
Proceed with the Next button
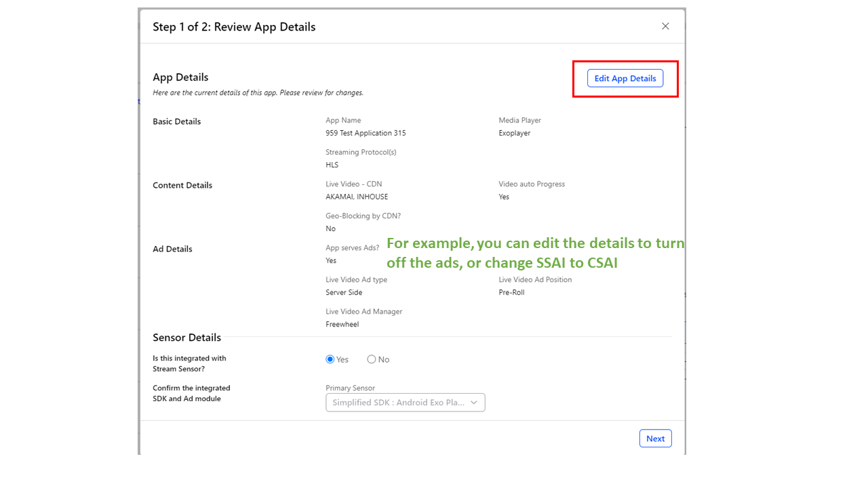click(655, 439)
